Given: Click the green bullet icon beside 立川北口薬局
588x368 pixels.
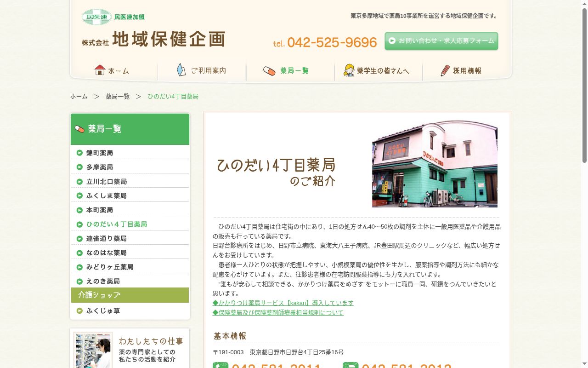Looking at the screenshot, I should tap(79, 181).
